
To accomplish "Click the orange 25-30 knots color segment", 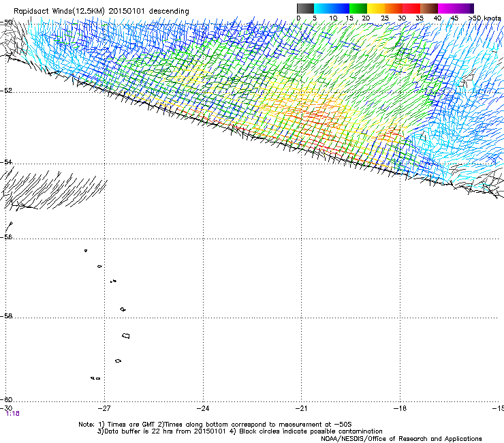I will point(394,8).
